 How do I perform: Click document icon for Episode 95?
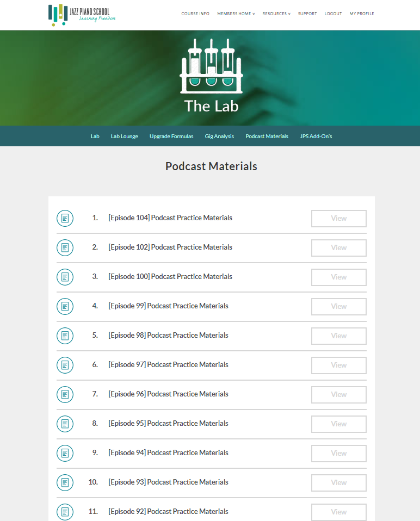65,424
